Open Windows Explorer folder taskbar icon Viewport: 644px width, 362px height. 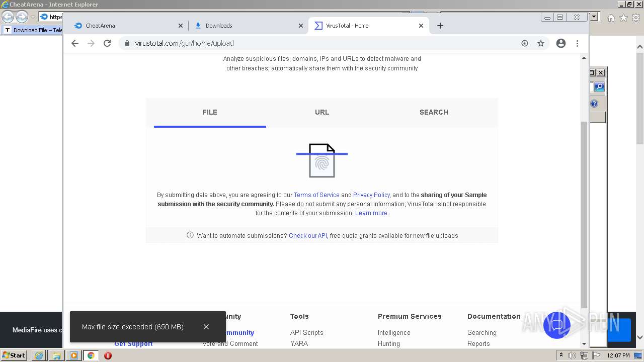click(x=56, y=355)
